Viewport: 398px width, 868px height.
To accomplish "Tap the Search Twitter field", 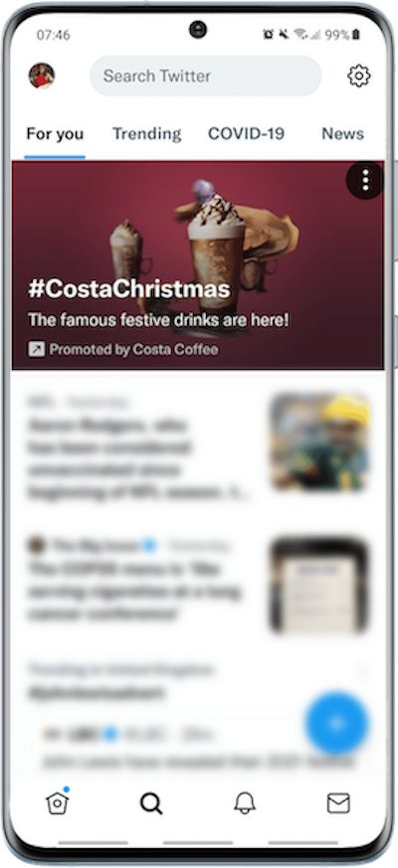I will pyautogui.click(x=206, y=76).
